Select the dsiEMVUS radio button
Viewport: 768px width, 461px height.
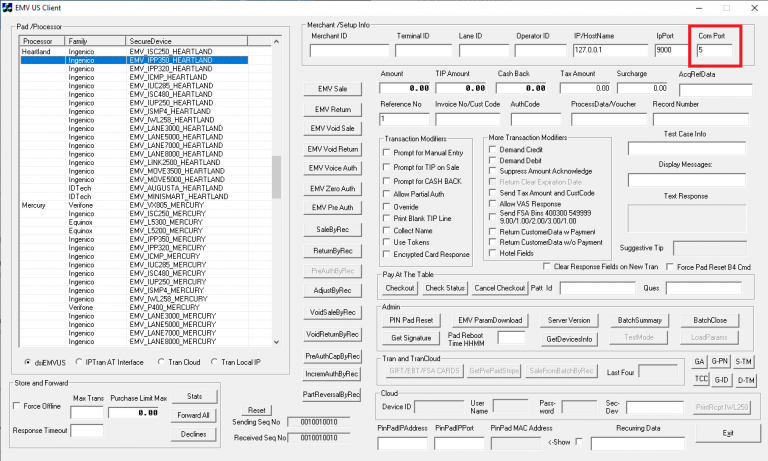pos(27,362)
